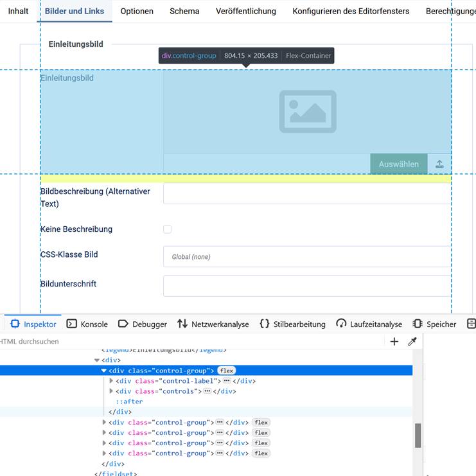Switch to the Debugger panel
This screenshot has width=476, height=476.
coord(143,324)
